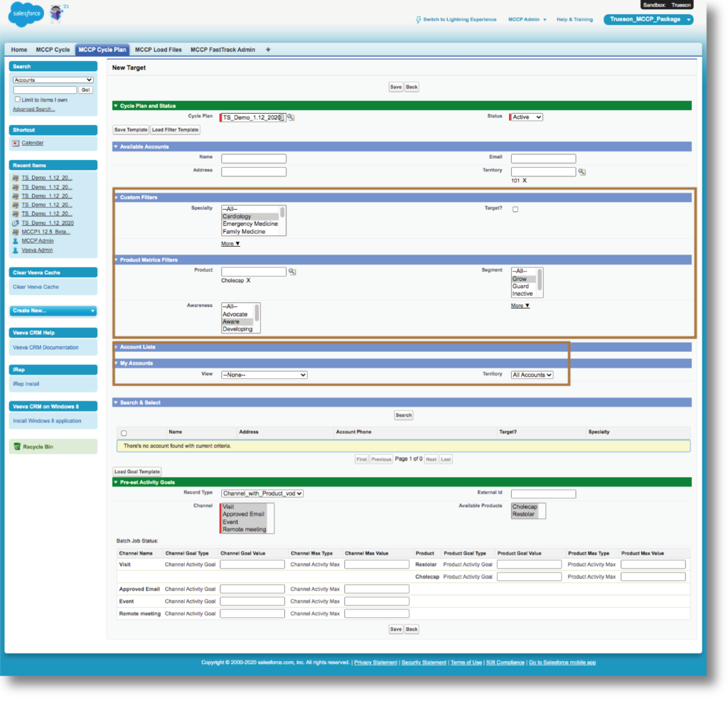Remove territory 101 with the X
This screenshot has width=728, height=701.
point(525,181)
